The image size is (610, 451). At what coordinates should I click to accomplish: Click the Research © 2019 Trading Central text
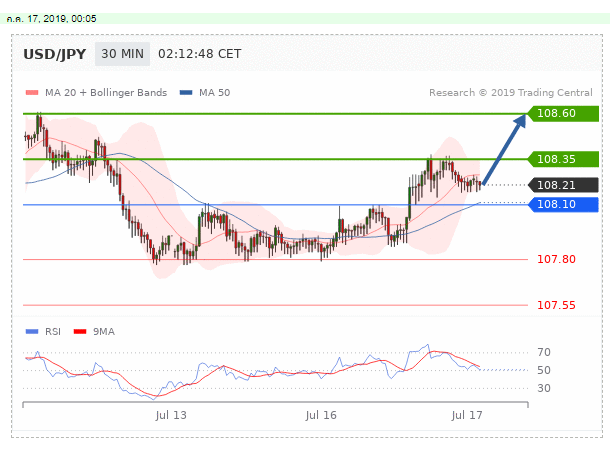click(511, 93)
